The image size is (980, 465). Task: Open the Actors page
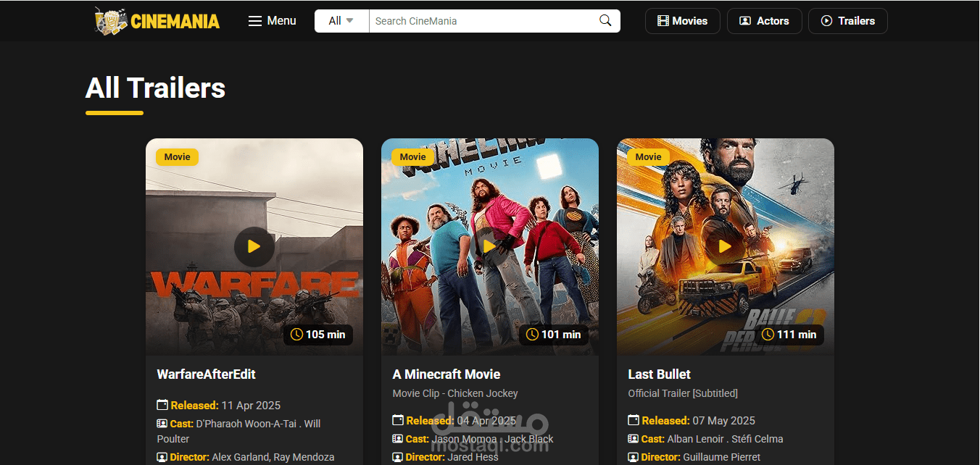[764, 21]
